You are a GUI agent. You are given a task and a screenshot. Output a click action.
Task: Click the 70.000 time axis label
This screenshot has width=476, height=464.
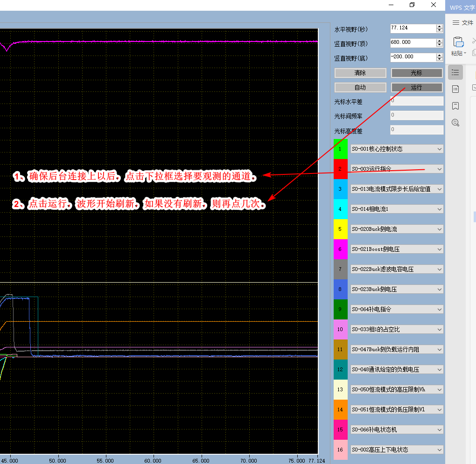click(249, 461)
